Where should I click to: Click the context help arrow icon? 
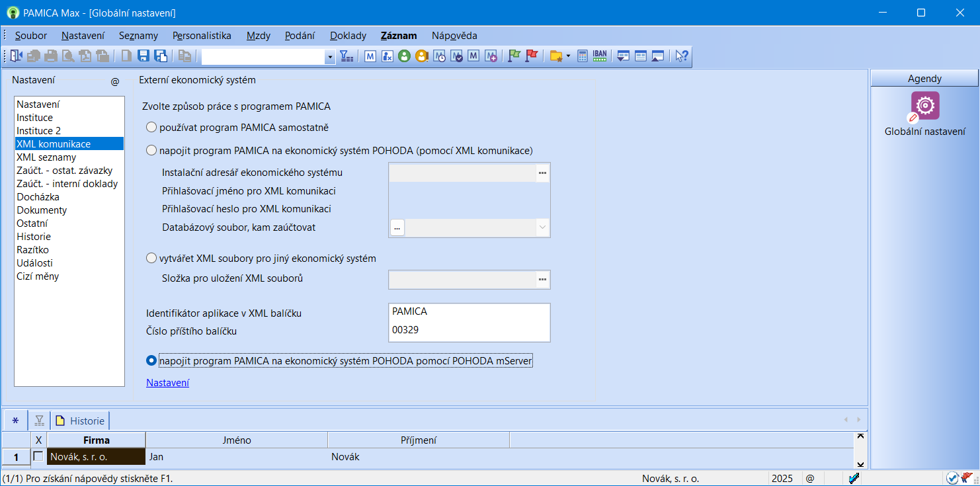681,56
